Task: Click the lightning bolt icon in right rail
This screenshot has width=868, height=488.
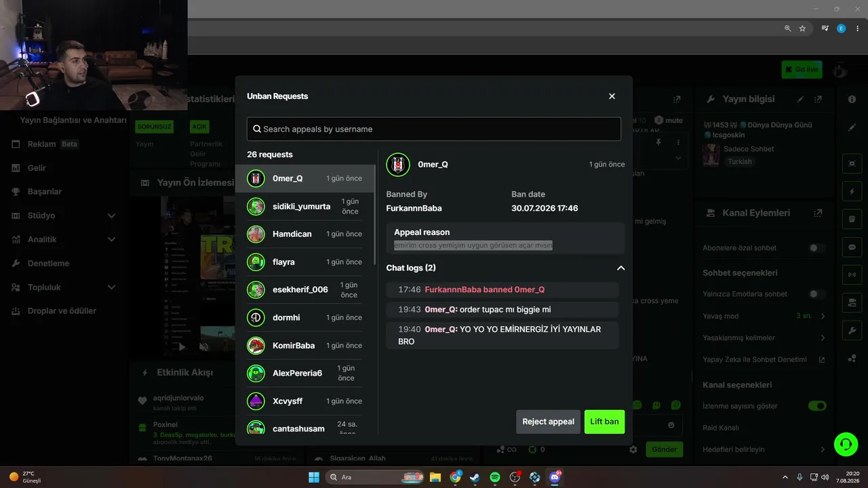Action: [852, 191]
